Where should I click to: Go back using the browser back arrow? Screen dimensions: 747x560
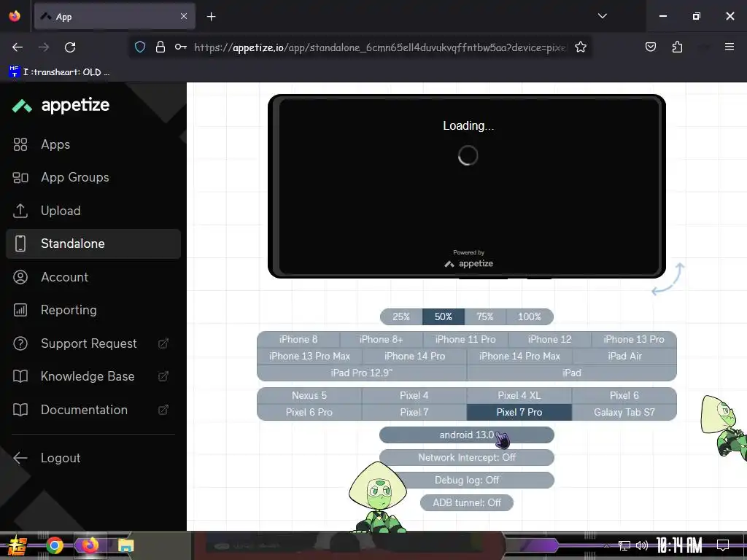click(18, 47)
